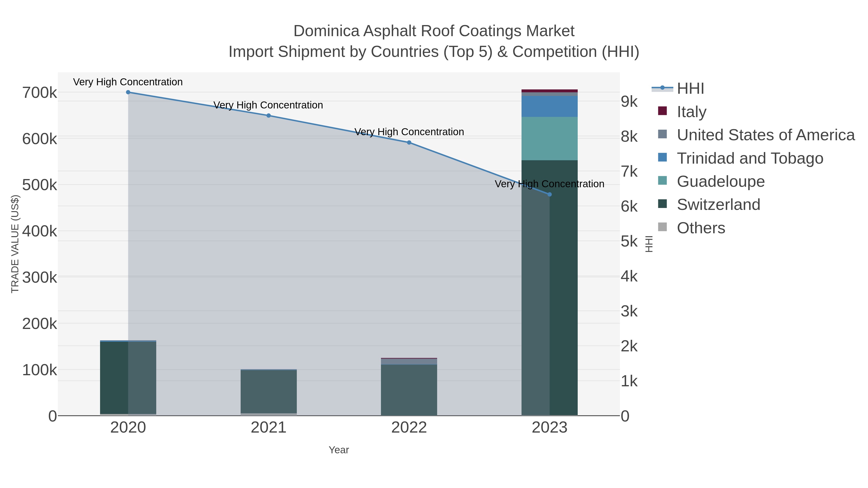Toggle the Trinidad and Tobago series label
Viewport: 868px width, 488px height.
coord(750,158)
